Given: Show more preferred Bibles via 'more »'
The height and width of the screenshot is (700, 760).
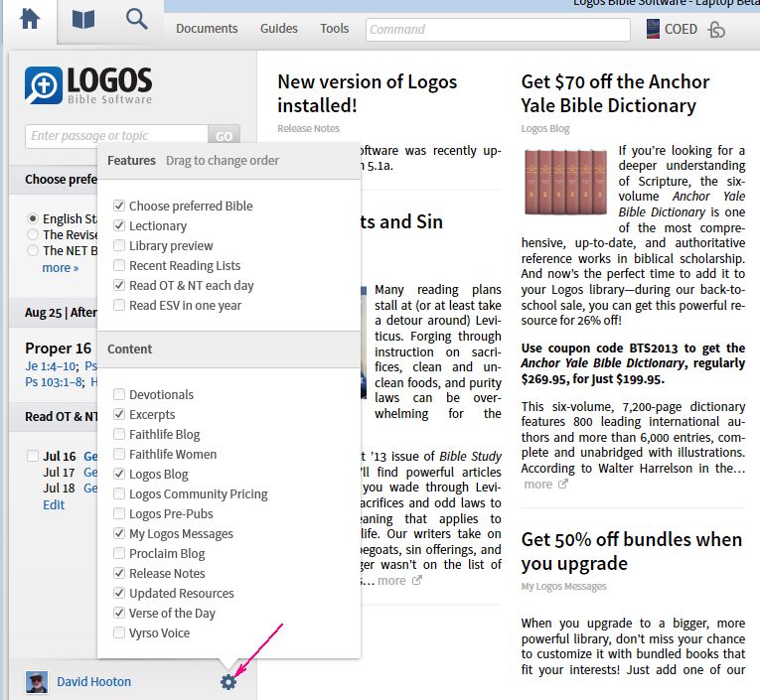Looking at the screenshot, I should click(60, 268).
